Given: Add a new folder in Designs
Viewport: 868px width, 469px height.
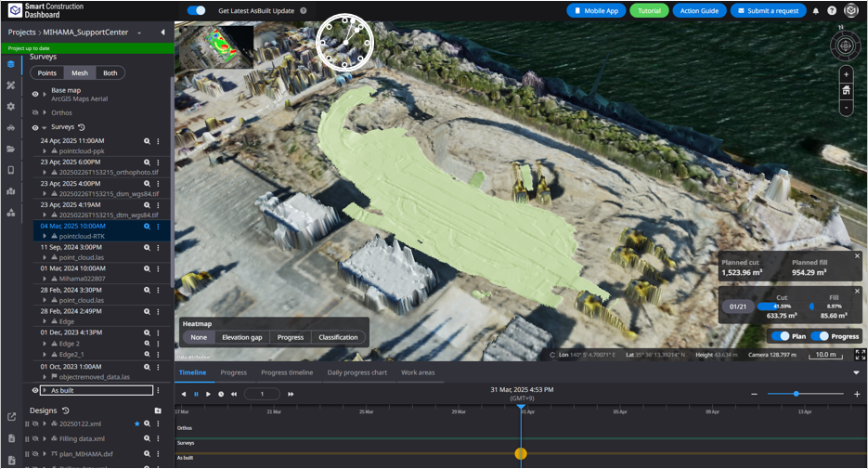Looking at the screenshot, I should (158, 410).
